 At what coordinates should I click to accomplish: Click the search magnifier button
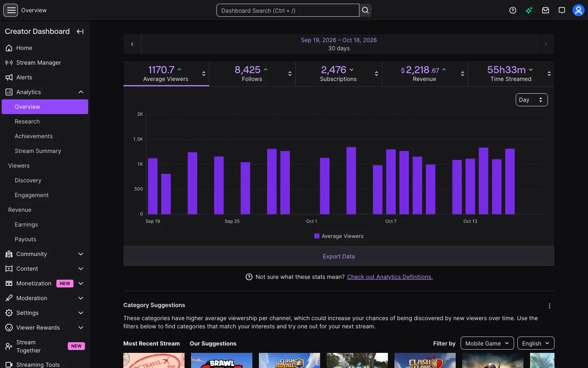365,10
